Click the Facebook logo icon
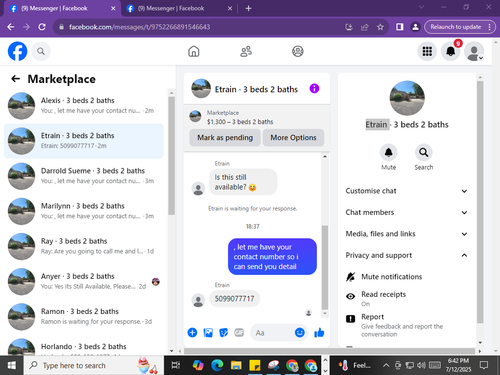 [17, 51]
